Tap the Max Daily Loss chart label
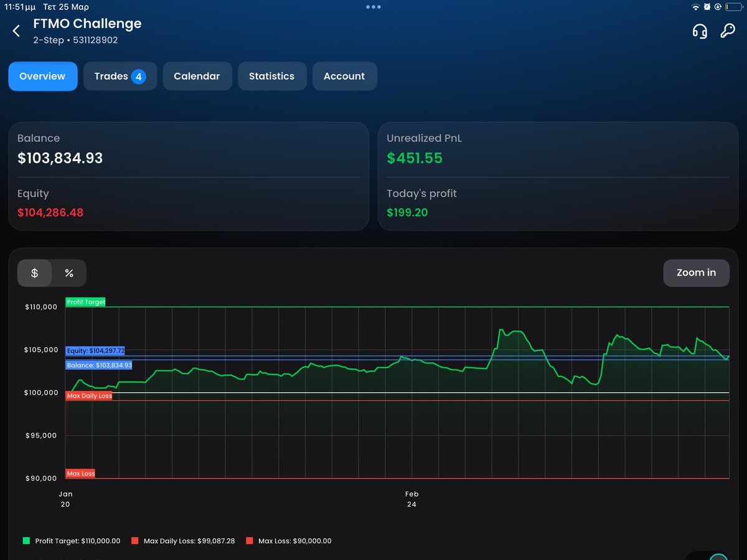Screen dimensions: 747x560 click(89, 396)
